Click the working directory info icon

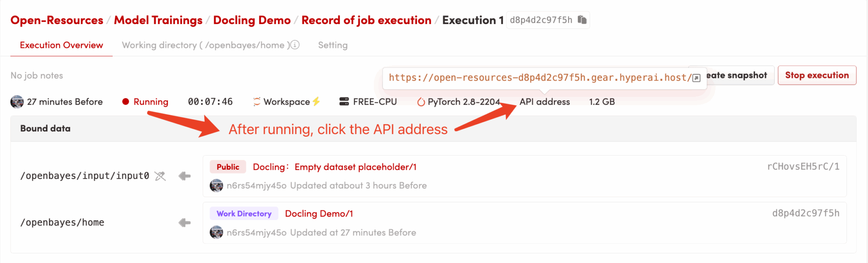[x=295, y=45]
